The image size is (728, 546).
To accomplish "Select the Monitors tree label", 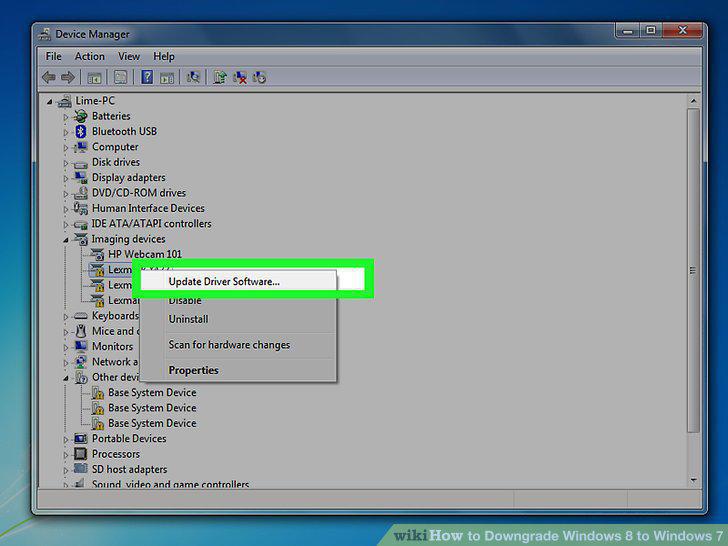I will coord(112,346).
